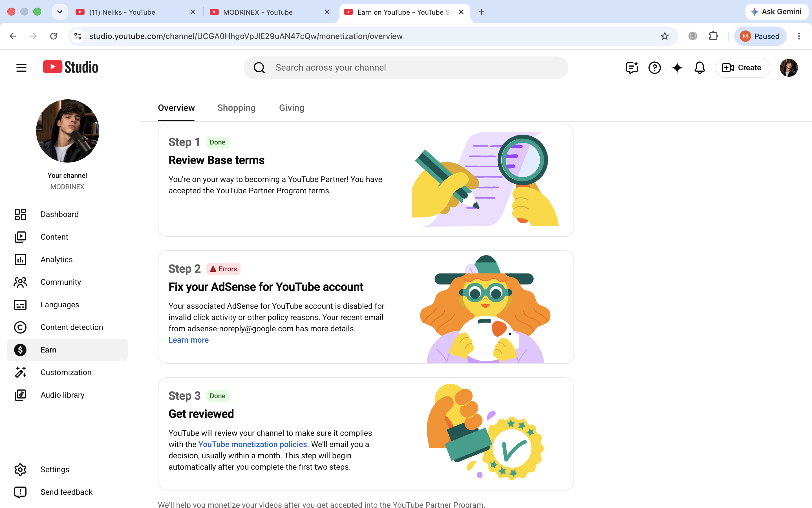
Task: Close the Neliks - YouTube tab
Action: coord(193,12)
